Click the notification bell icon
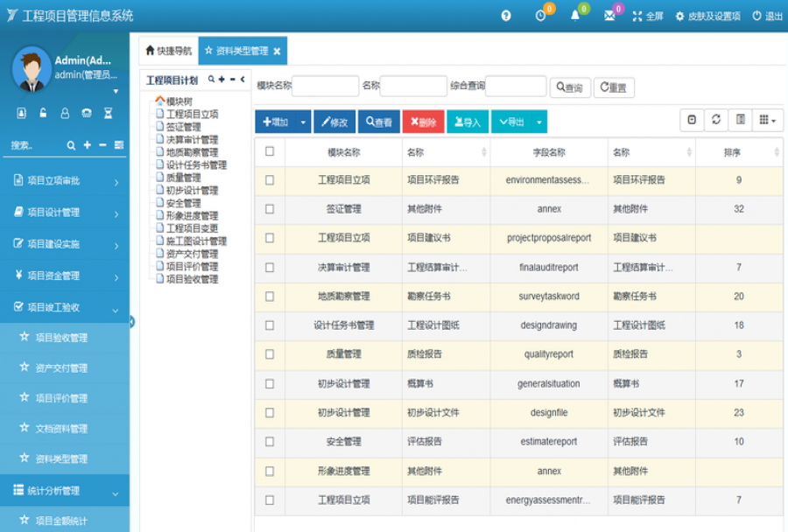 [575, 16]
